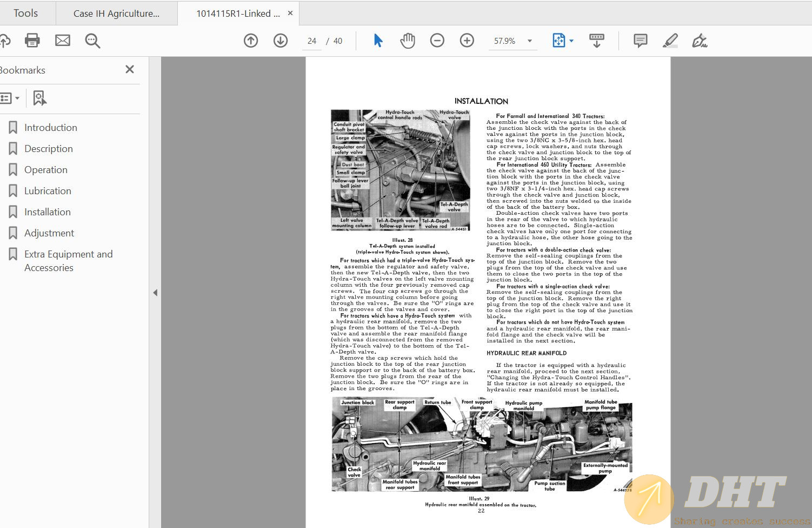This screenshot has height=528, width=812.
Task: Send file by email envelope icon
Action: pyautogui.click(x=63, y=41)
